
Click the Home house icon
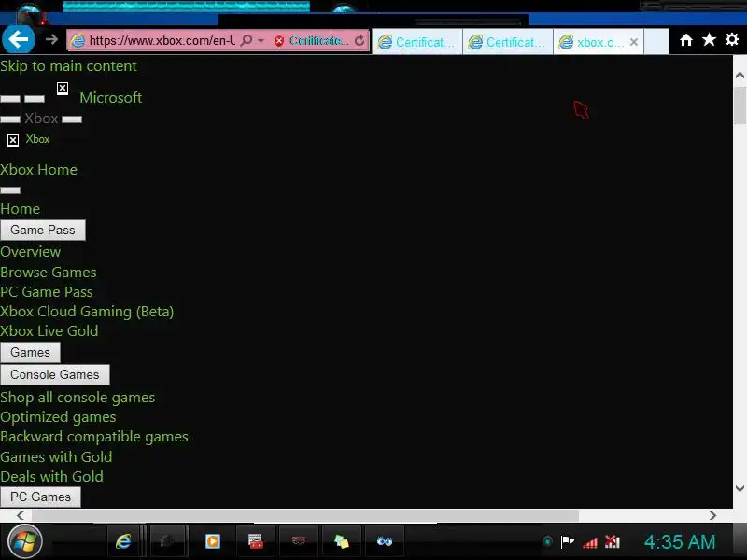pyautogui.click(x=686, y=40)
